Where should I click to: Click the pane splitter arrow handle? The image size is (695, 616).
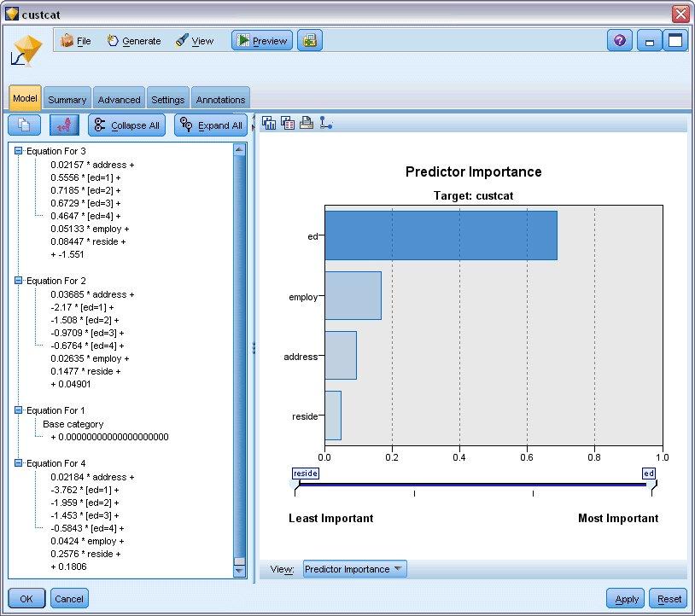254,123
